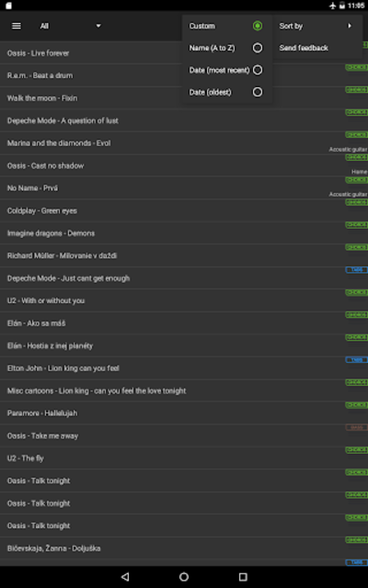368x588 pixels.
Task: Open the recent apps square button
Action: (243, 576)
